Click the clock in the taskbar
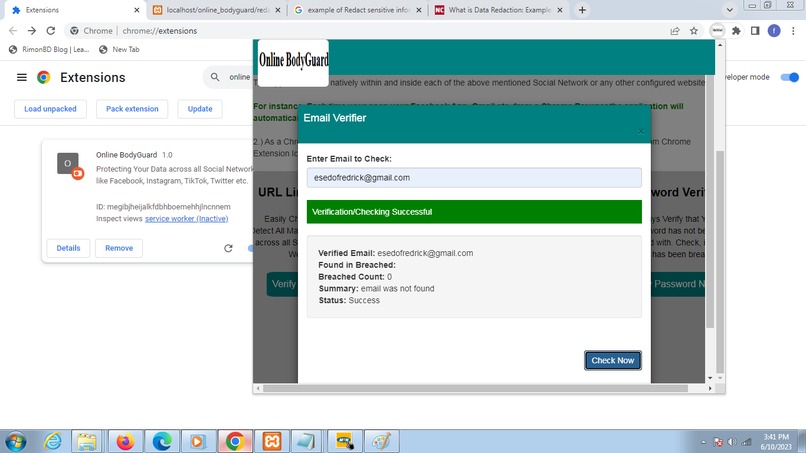 tap(776, 442)
